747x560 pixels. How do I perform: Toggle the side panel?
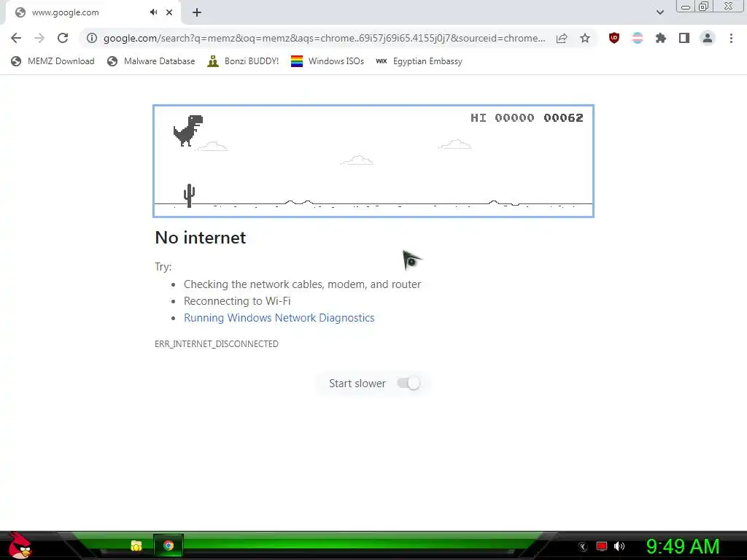pos(684,38)
